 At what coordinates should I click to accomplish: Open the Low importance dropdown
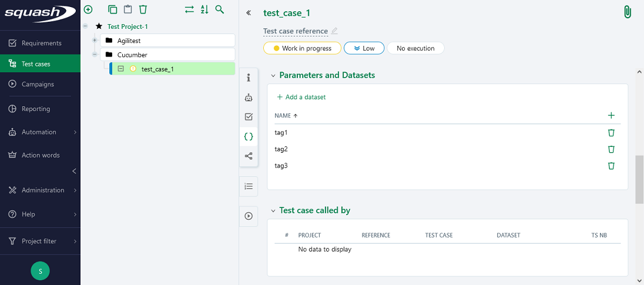click(364, 48)
